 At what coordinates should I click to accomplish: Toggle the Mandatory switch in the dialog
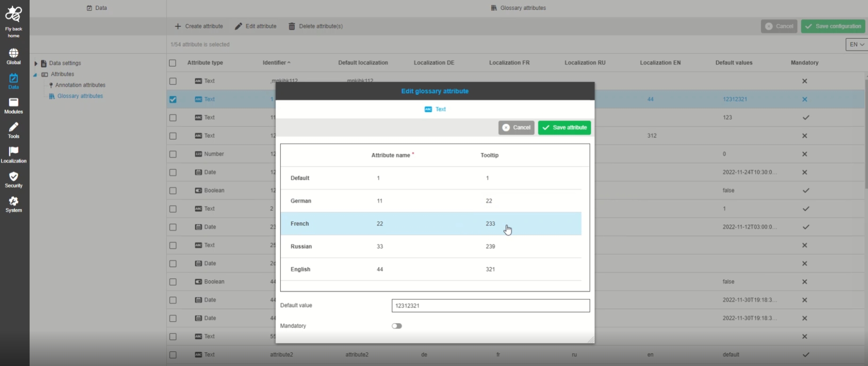pyautogui.click(x=397, y=326)
